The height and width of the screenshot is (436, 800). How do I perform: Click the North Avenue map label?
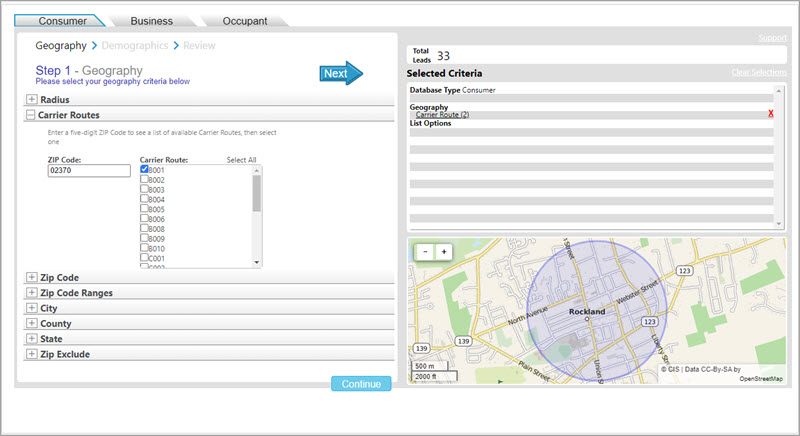coord(528,316)
